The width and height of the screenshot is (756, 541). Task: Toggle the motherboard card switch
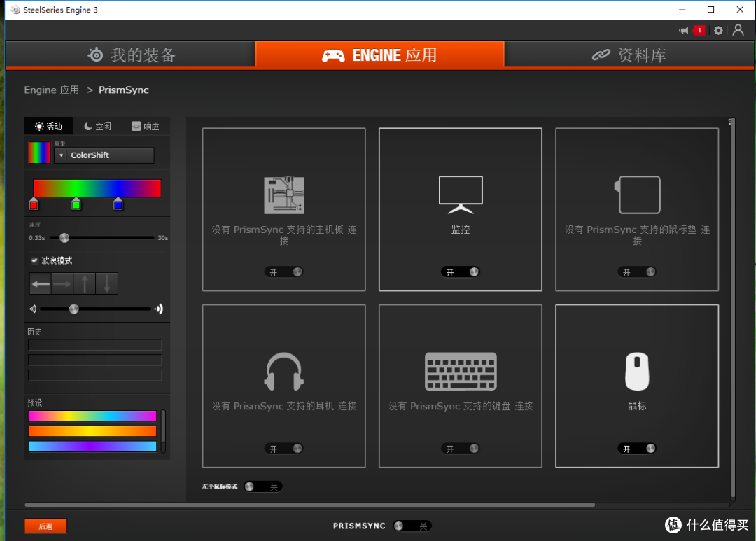pyautogui.click(x=284, y=272)
